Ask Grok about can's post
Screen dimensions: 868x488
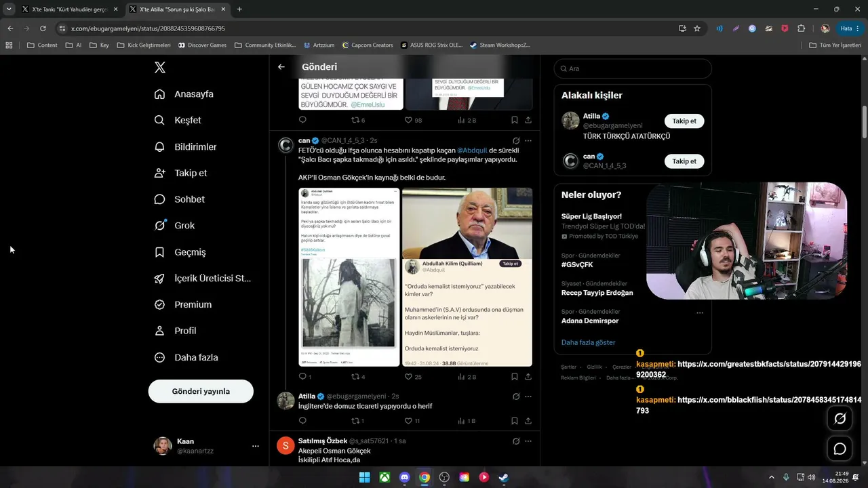tap(516, 141)
